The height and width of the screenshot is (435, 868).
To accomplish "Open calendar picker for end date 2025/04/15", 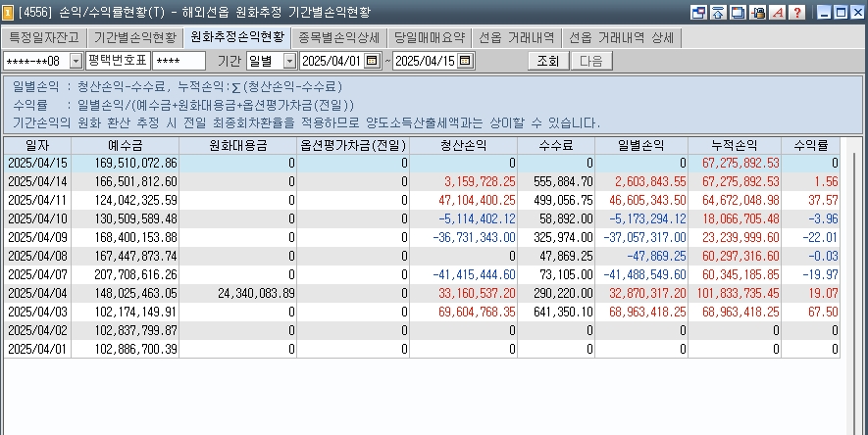I will coord(465,61).
